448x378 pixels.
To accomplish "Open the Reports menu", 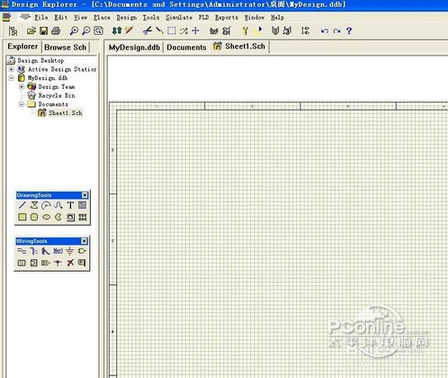I will [226, 17].
